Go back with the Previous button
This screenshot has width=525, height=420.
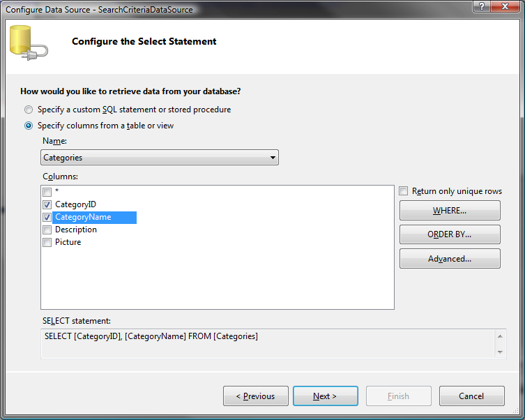[255, 396]
